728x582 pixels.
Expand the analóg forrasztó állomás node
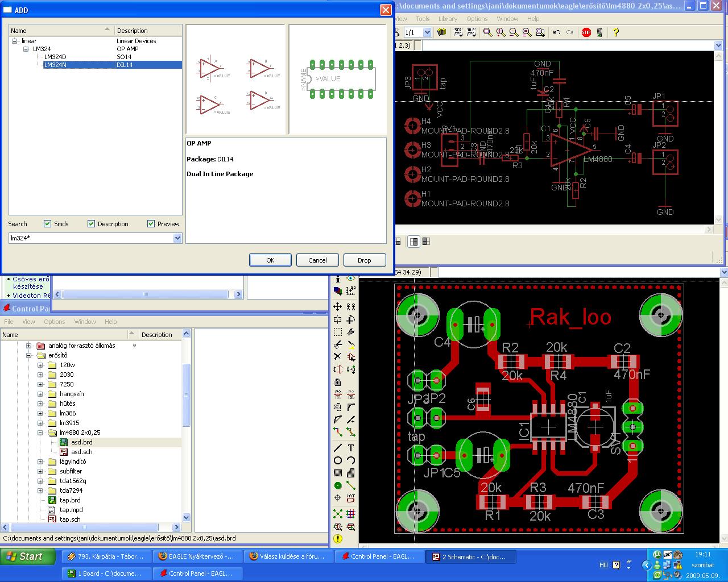tap(28, 346)
